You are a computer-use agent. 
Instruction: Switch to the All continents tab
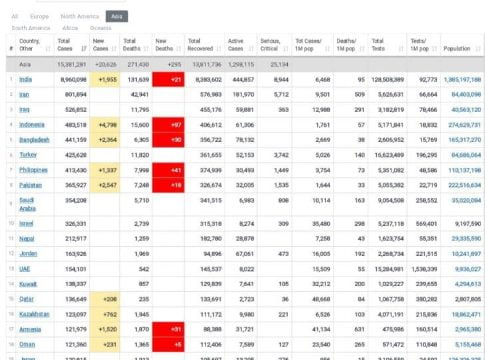tap(15, 16)
